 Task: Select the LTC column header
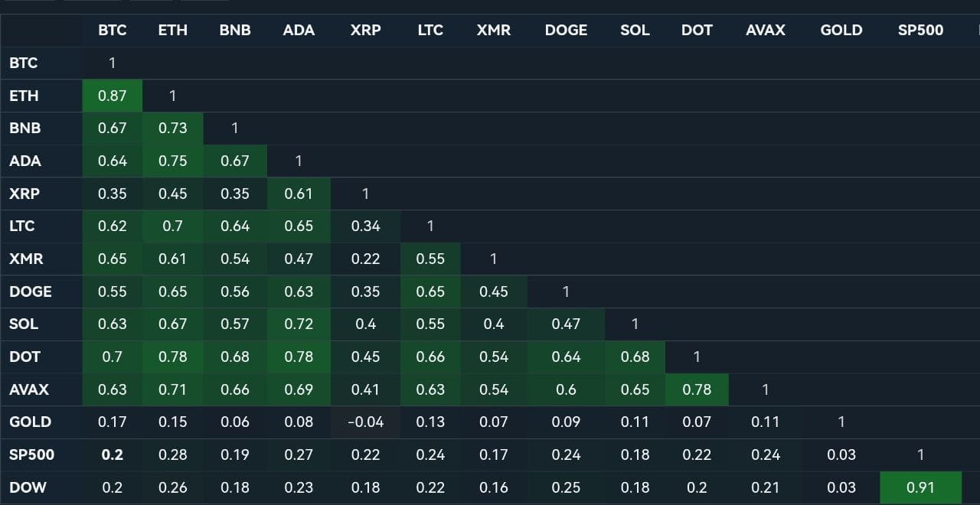click(x=430, y=31)
